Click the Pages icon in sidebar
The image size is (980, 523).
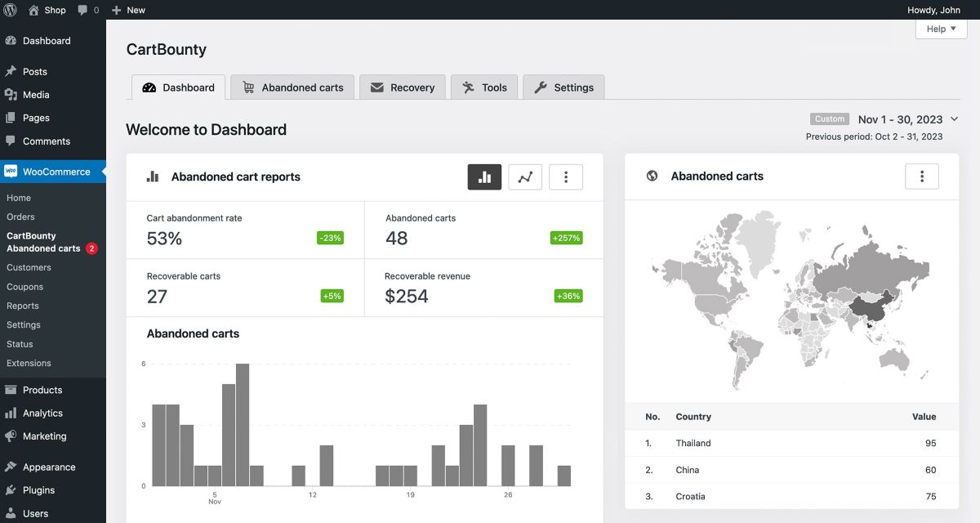(x=11, y=118)
